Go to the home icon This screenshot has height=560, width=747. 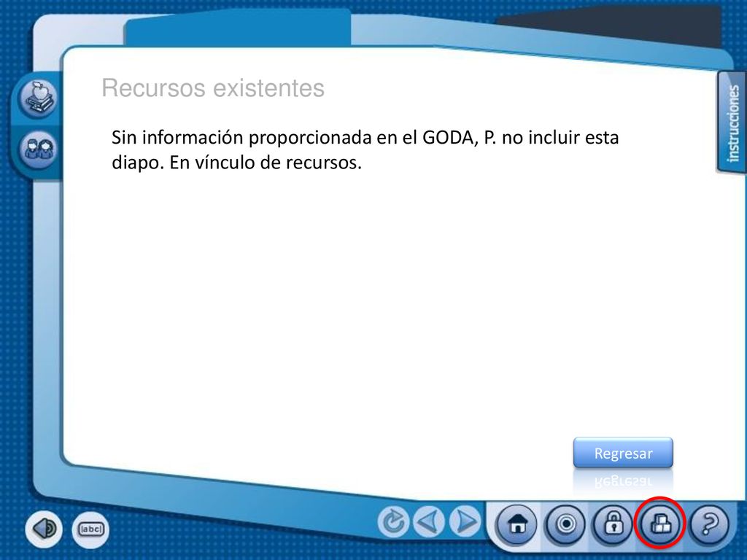[517, 524]
